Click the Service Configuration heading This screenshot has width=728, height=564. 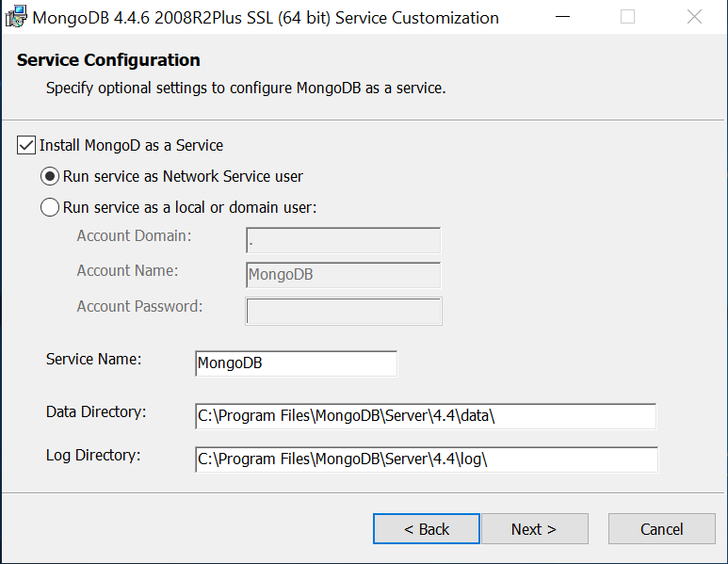108,60
